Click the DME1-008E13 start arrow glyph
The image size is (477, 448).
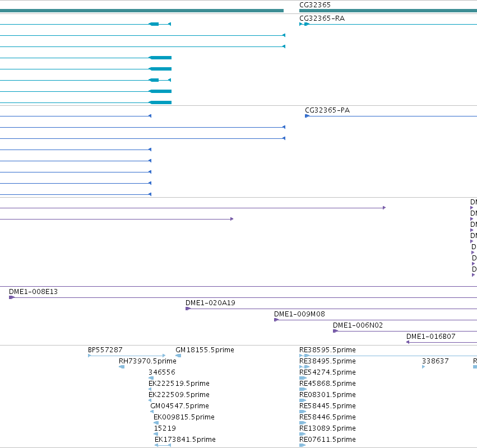pyautogui.click(x=12, y=297)
